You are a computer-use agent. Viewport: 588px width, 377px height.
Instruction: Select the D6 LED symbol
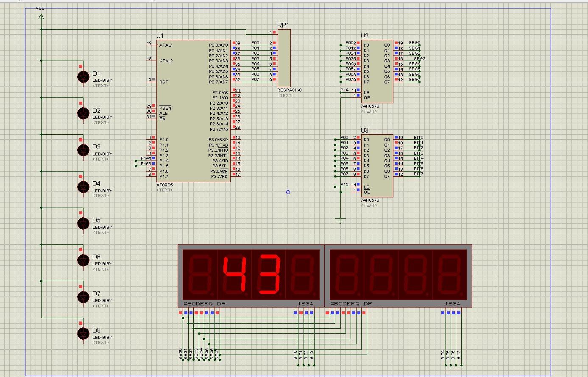tap(84, 260)
